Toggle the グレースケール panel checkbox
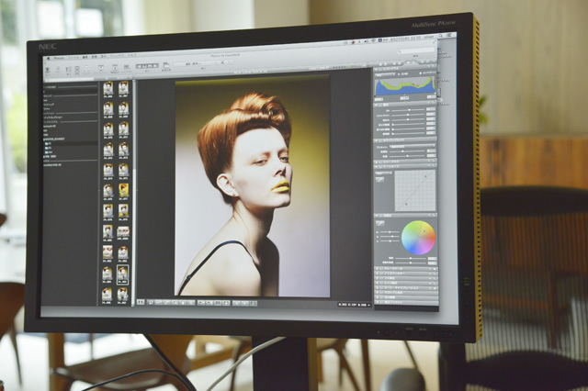This screenshot has height=391, width=588. 381,269
